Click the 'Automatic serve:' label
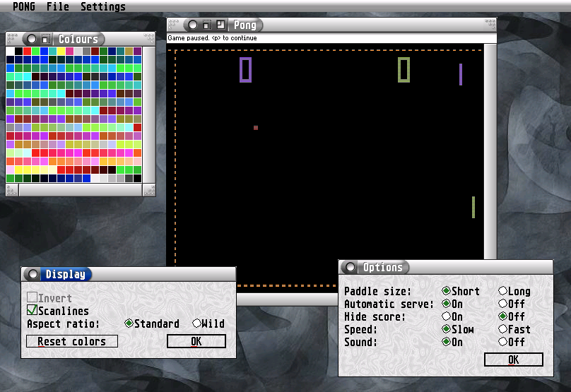This screenshot has width=571, height=392. [x=389, y=304]
